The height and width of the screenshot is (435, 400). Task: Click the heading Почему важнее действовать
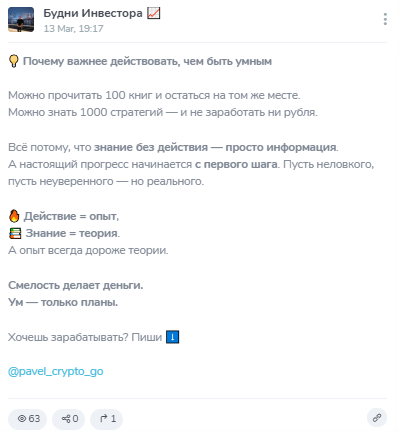point(147,61)
